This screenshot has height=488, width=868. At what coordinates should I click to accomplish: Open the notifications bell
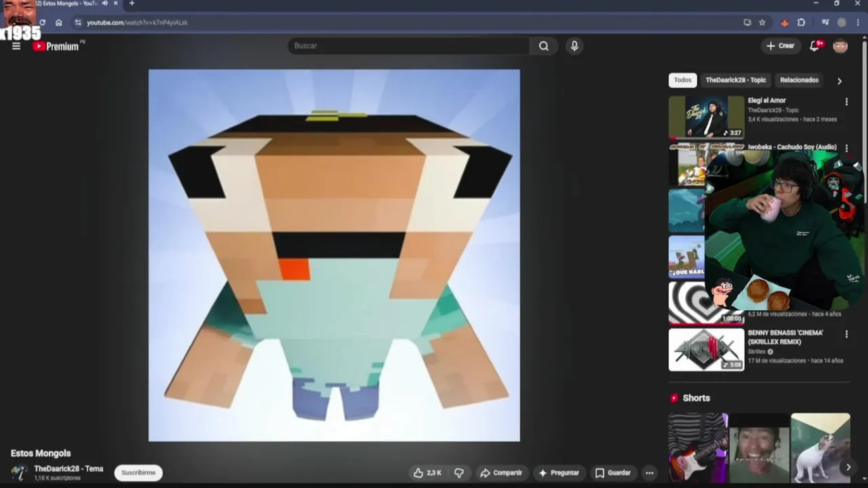(816, 45)
